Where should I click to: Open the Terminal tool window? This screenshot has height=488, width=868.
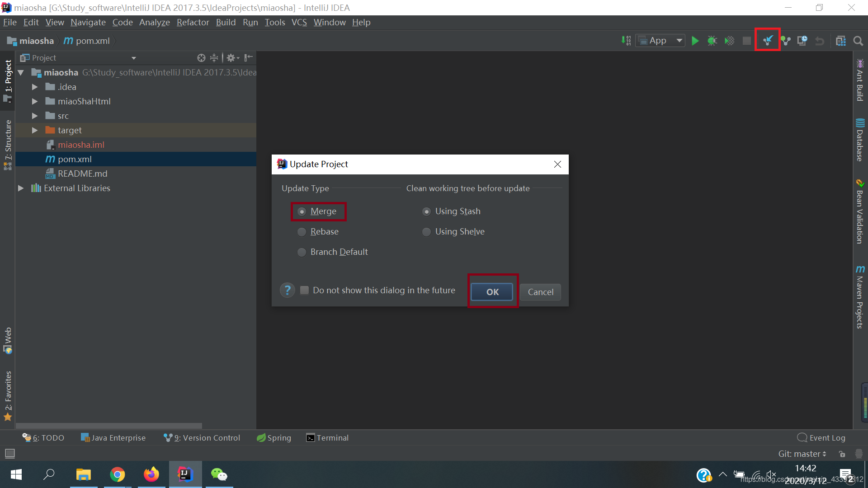pyautogui.click(x=328, y=437)
